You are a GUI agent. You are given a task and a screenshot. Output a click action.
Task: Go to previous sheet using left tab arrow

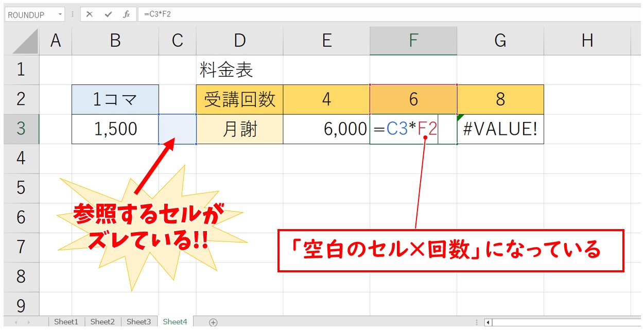pyautogui.click(x=15, y=322)
